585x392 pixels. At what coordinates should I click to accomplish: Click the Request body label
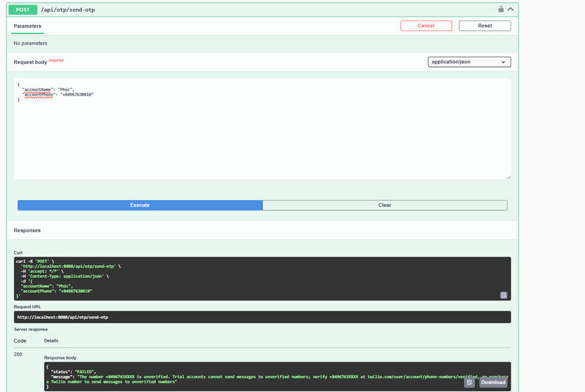coord(30,62)
